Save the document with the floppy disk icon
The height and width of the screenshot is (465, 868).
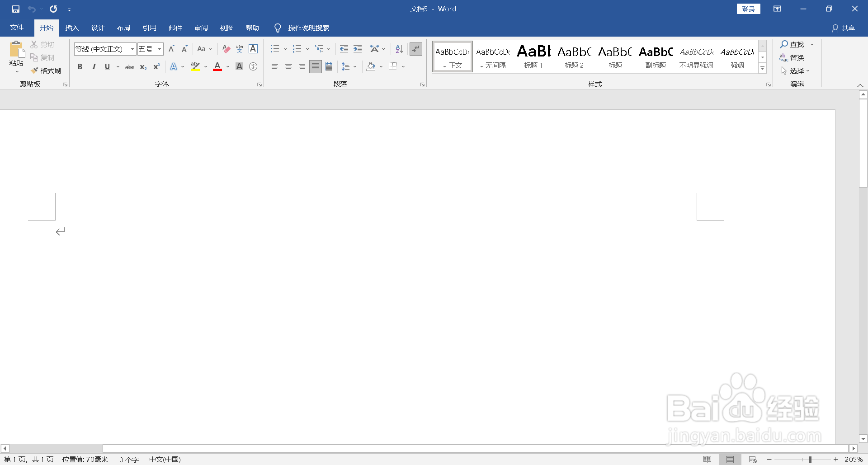16,9
